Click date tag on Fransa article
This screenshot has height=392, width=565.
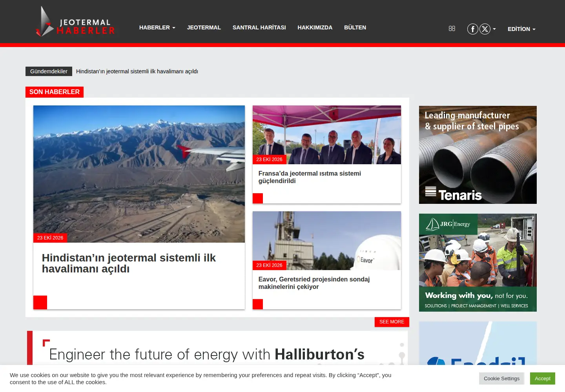(x=270, y=160)
